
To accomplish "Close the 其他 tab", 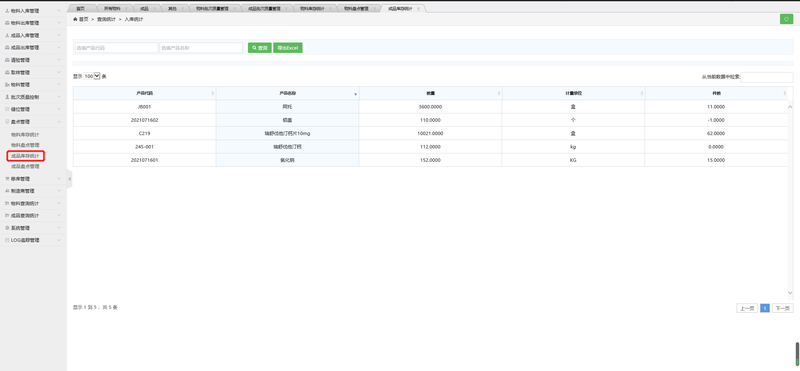I will pyautogui.click(x=183, y=9).
